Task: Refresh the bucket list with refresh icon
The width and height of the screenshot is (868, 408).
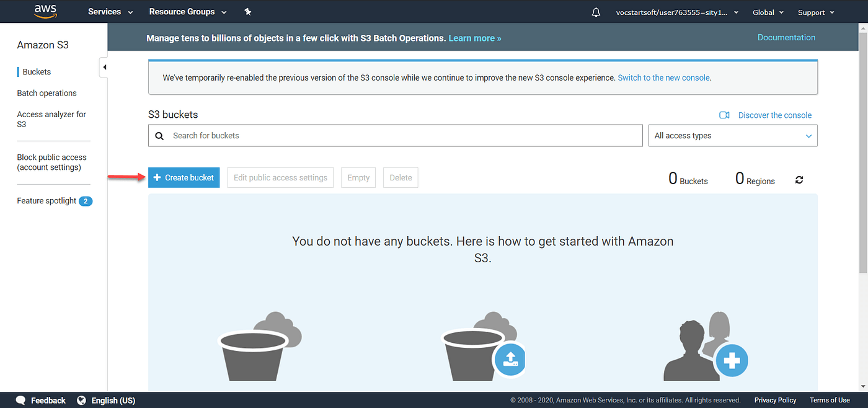Action: pyautogui.click(x=799, y=180)
